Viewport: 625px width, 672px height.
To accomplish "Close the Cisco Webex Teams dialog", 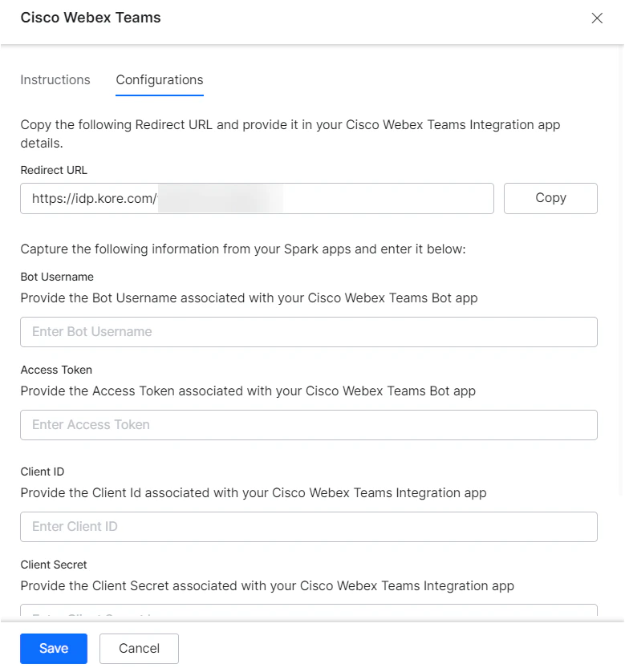I will pyautogui.click(x=597, y=18).
